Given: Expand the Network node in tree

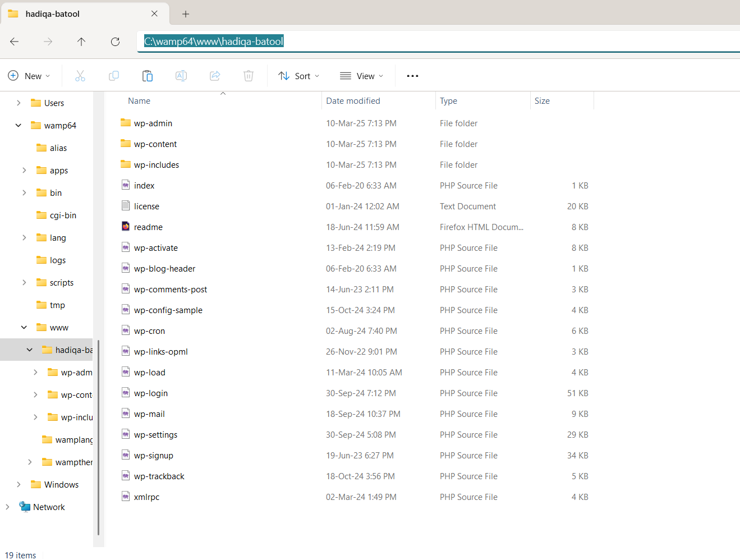Looking at the screenshot, I should coord(7,507).
